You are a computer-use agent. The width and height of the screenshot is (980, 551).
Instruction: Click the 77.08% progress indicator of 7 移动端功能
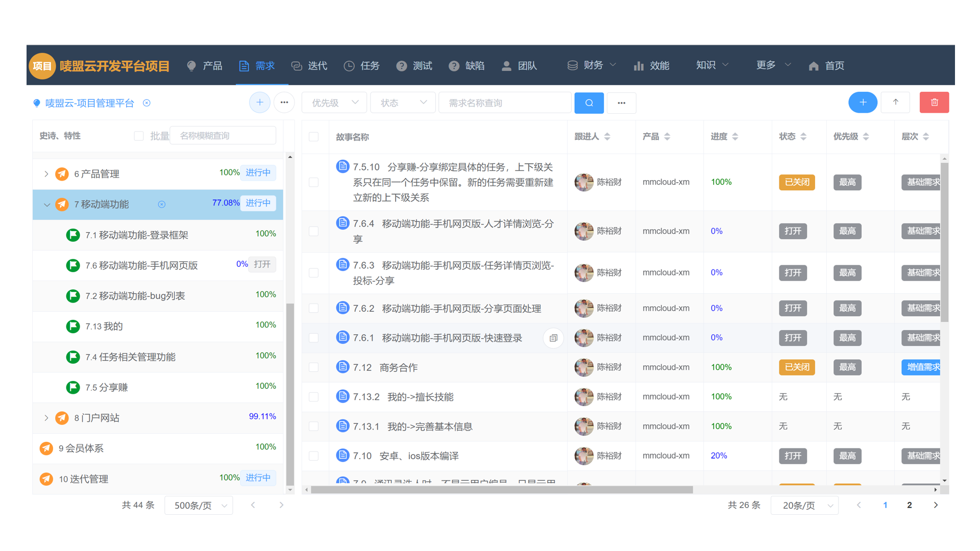coord(226,203)
